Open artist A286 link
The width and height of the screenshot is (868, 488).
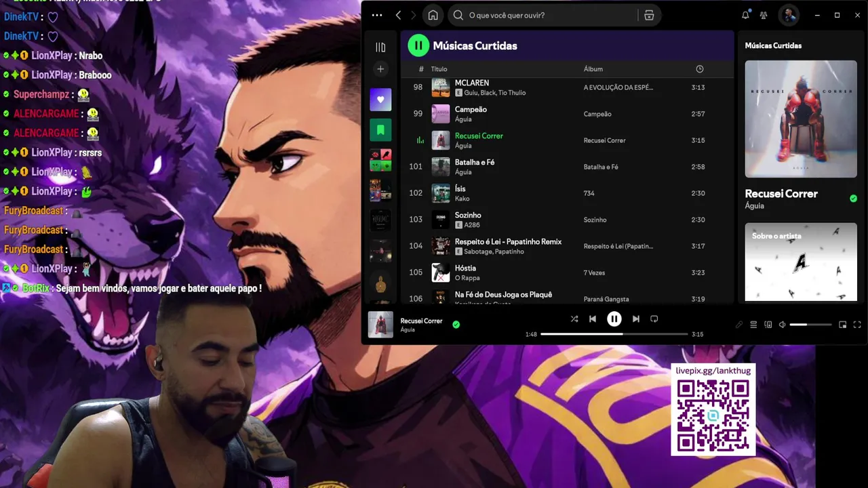tap(471, 225)
